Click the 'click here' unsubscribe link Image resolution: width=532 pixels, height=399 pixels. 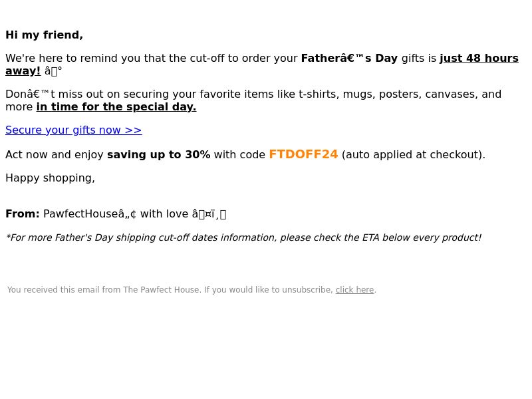click(x=354, y=290)
